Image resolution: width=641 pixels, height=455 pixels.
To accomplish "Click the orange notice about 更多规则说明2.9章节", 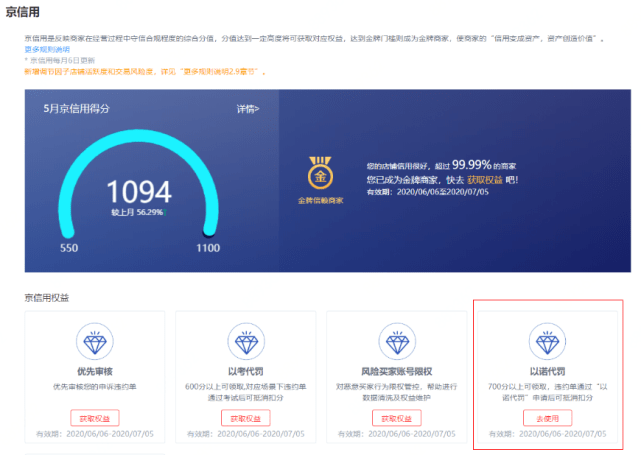I will tap(145, 72).
